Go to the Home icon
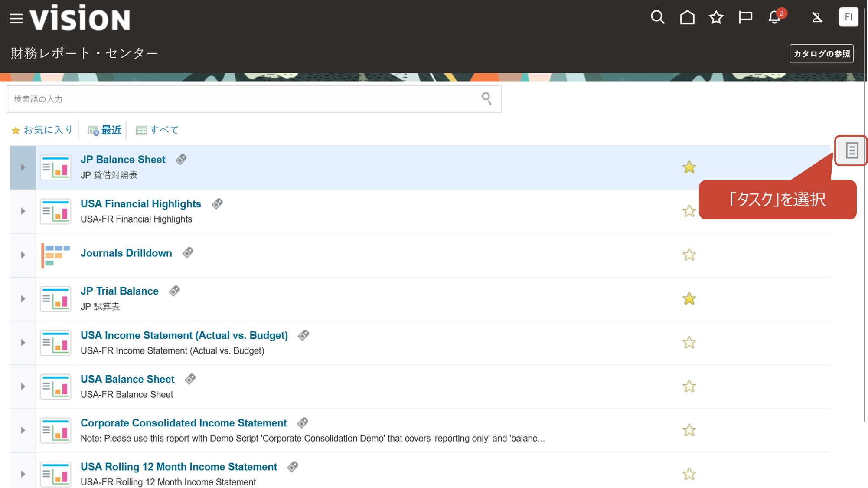Image resolution: width=868 pixels, height=488 pixels. tap(687, 17)
